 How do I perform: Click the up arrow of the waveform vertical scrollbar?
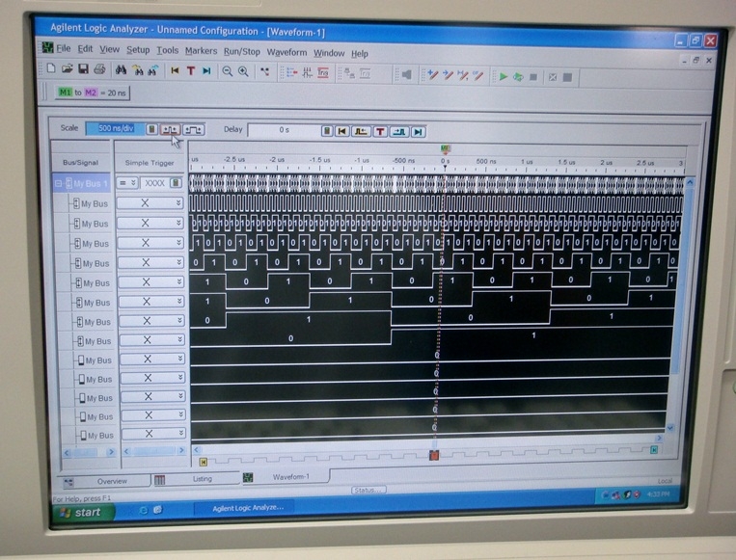pyautogui.click(x=690, y=182)
